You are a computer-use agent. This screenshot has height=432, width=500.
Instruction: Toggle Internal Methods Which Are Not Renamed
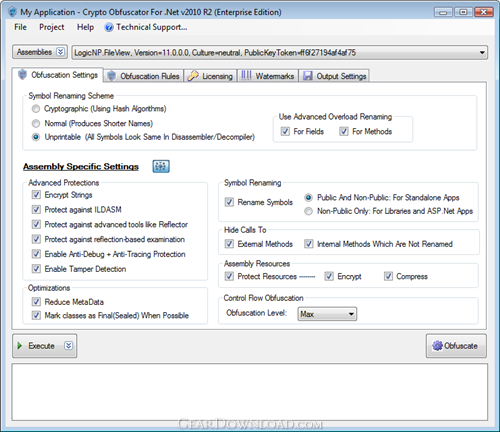pyautogui.click(x=309, y=244)
